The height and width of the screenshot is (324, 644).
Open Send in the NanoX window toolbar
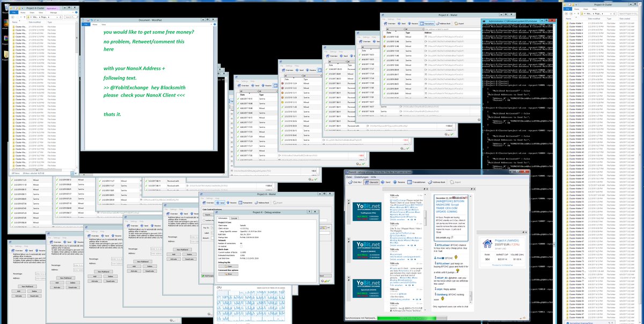tap(385, 182)
